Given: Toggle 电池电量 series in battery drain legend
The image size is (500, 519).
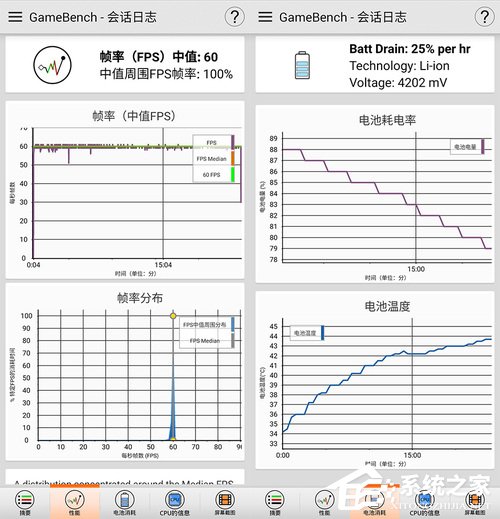Looking at the screenshot, I should (467, 147).
